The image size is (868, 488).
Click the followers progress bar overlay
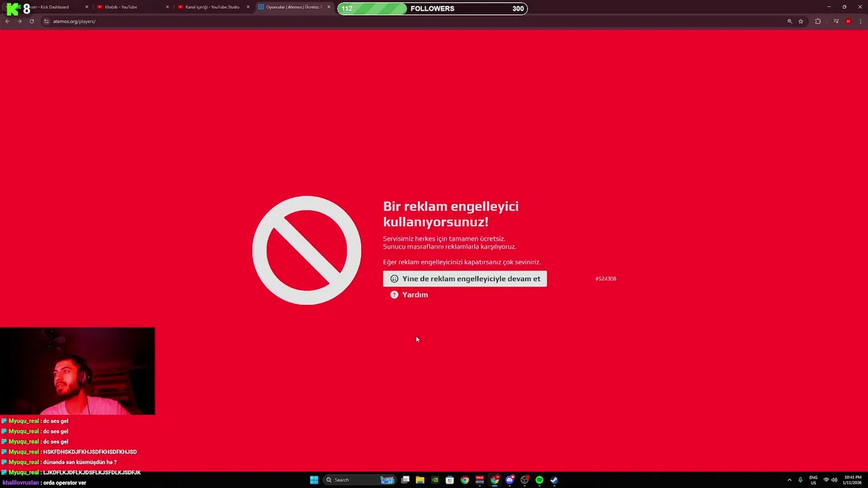432,8
